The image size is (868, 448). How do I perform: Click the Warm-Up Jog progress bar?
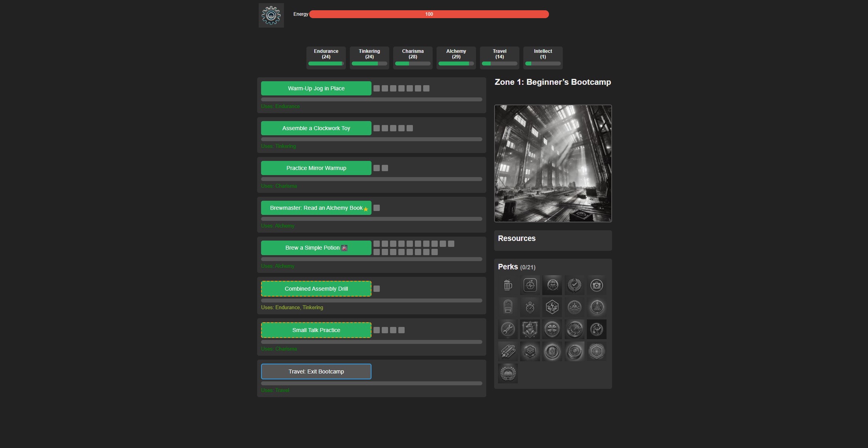371,99
